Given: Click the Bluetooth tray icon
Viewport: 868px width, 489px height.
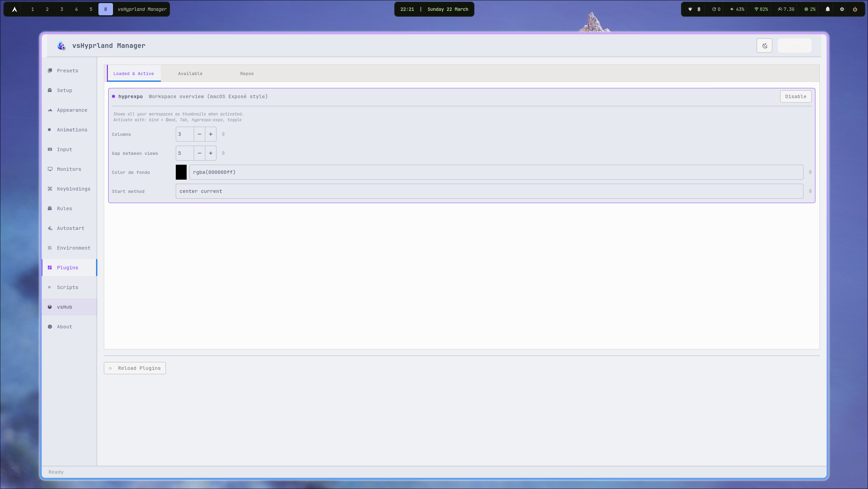Looking at the screenshot, I should click(x=699, y=9).
